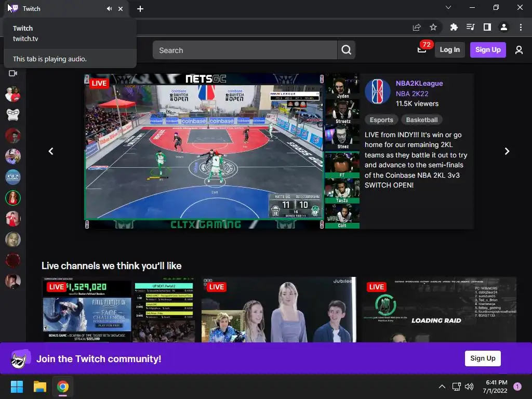Click Sign Up in the purple banner
This screenshot has width=532, height=399.
483,358
